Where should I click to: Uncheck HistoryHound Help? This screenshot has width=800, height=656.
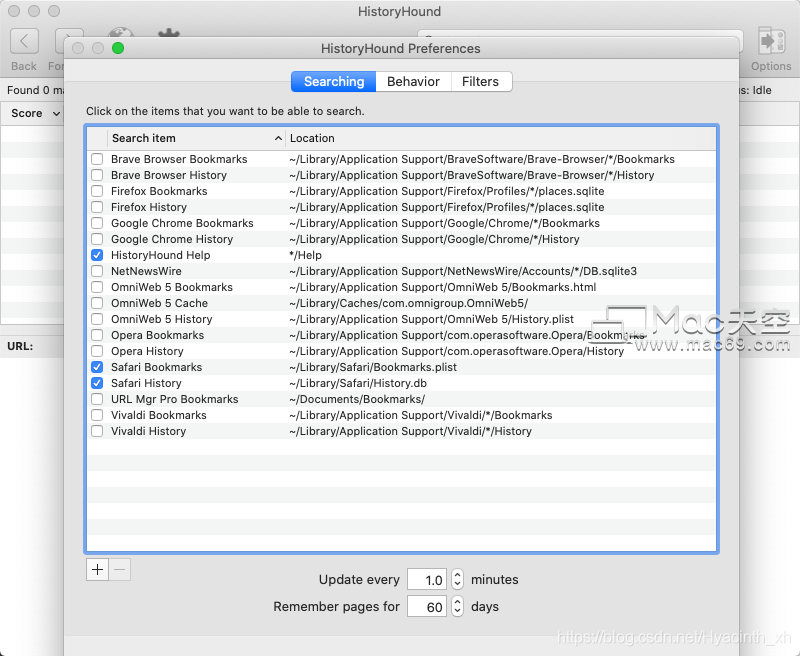pyautogui.click(x=97, y=255)
